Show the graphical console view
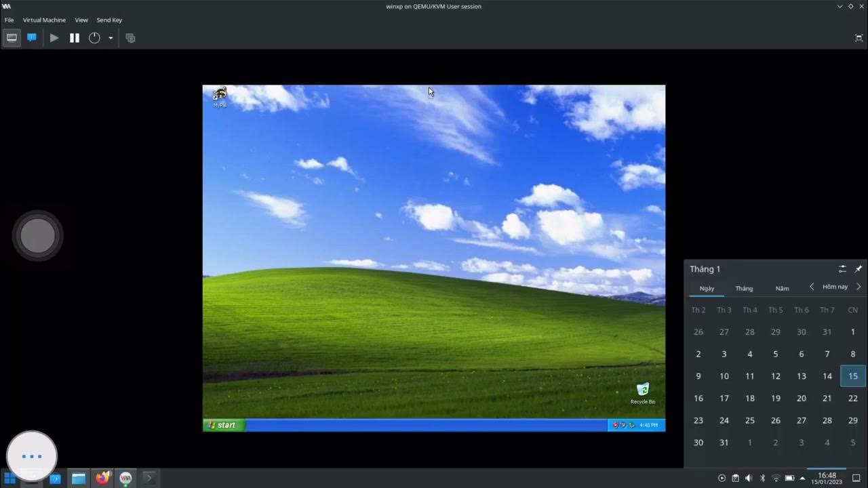The image size is (868, 488). [12, 38]
